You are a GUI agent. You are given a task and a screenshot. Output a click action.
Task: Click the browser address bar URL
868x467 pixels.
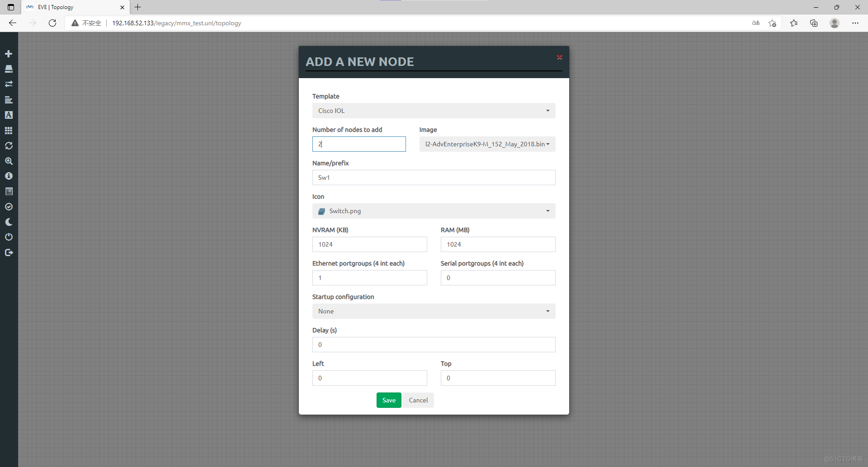tap(176, 23)
